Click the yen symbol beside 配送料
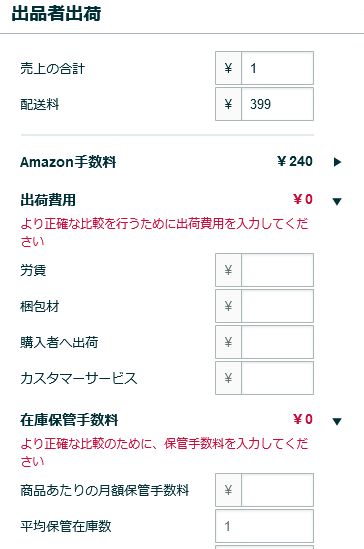 click(x=228, y=104)
